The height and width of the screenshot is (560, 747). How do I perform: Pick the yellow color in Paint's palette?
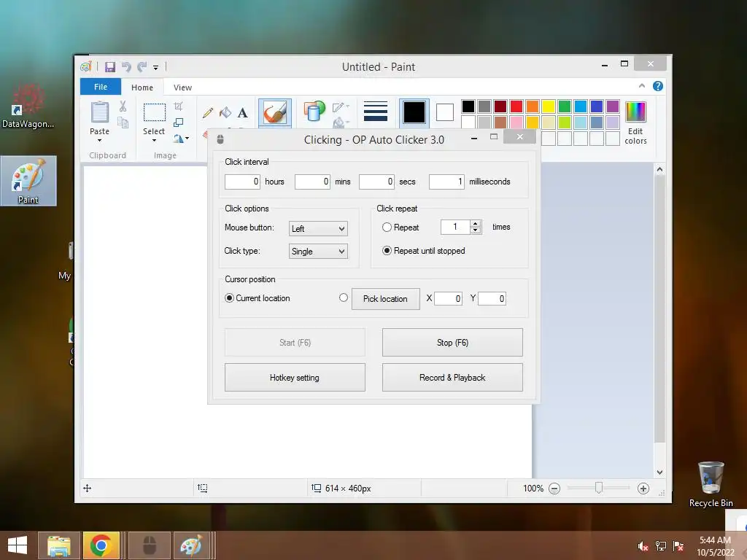[549, 106]
